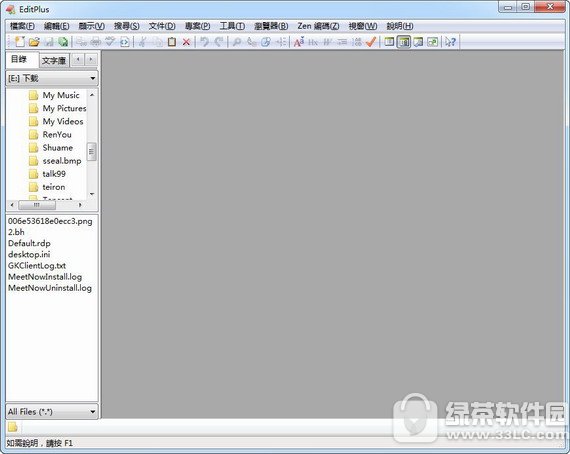
Task: Click the context help arrow-question icon
Action: pos(450,42)
